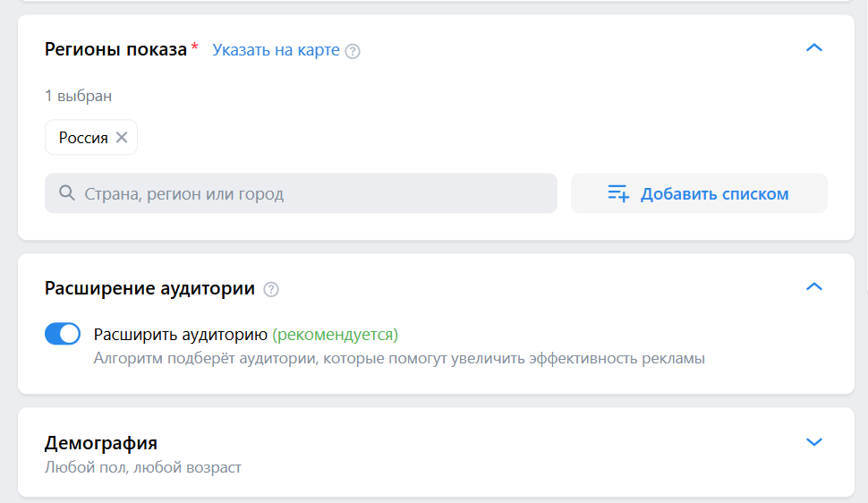Disable the Расширить аудиторию switch
868x503 pixels.
click(63, 334)
